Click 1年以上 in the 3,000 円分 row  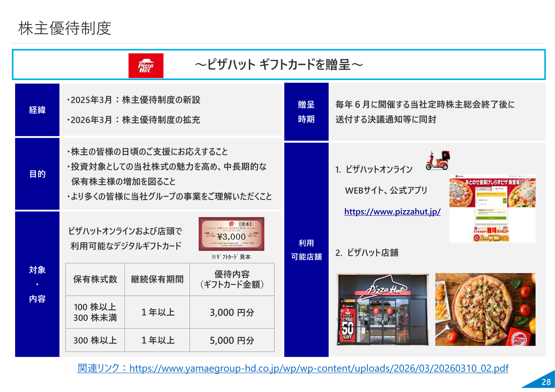coord(157,312)
